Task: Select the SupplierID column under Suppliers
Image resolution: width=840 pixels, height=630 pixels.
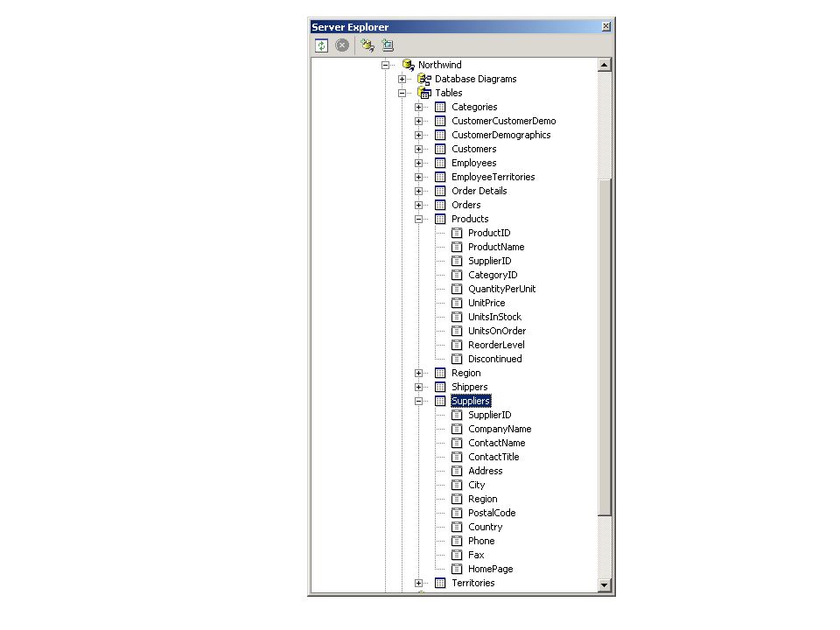Action: [490, 415]
